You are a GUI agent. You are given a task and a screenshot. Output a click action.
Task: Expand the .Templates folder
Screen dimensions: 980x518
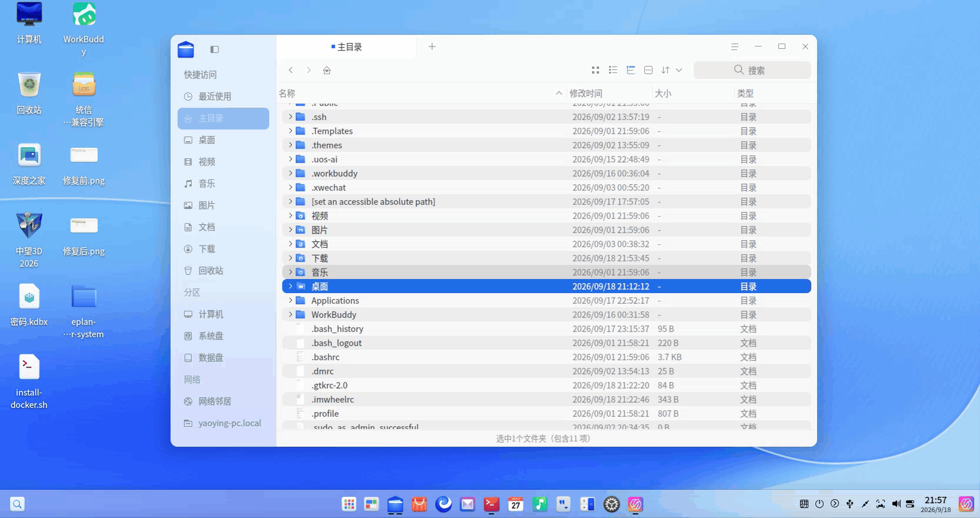click(x=291, y=131)
